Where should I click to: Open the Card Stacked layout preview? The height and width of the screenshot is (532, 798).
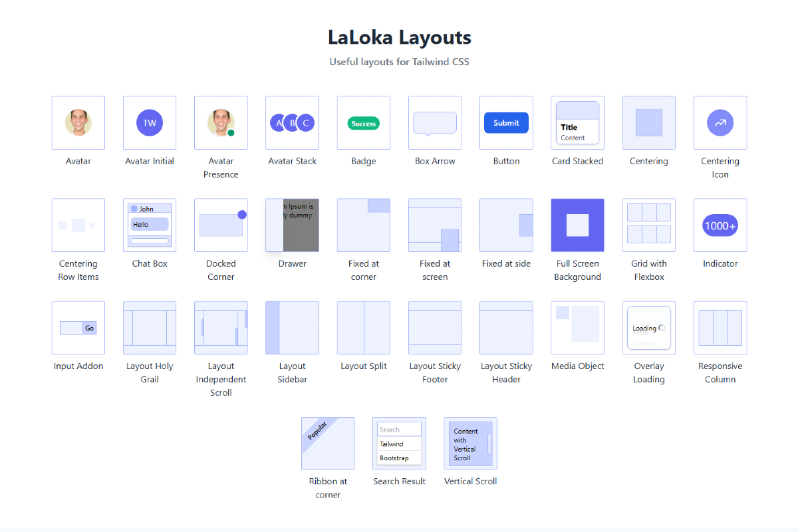(577, 122)
